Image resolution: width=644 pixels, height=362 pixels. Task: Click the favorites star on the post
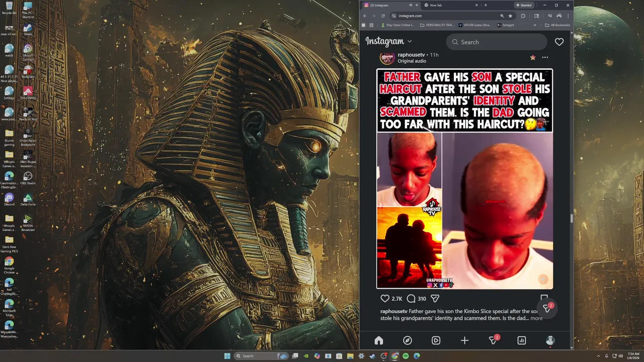[533, 57]
